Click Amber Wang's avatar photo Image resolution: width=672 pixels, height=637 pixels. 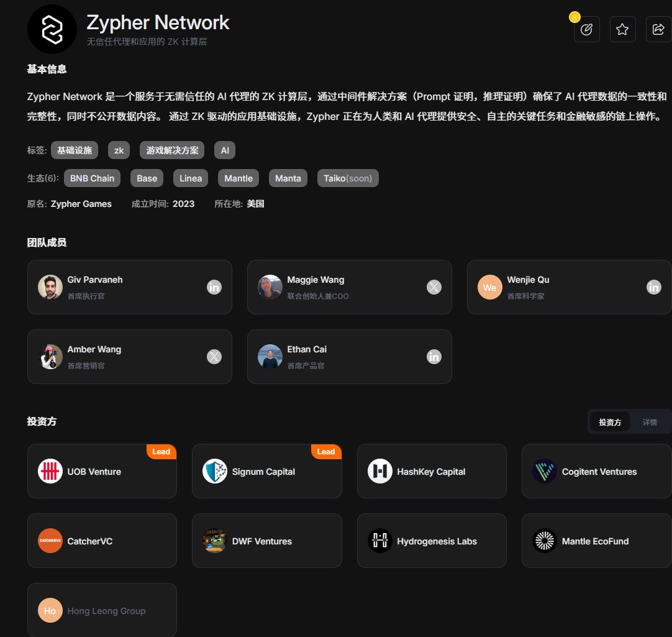pos(50,357)
